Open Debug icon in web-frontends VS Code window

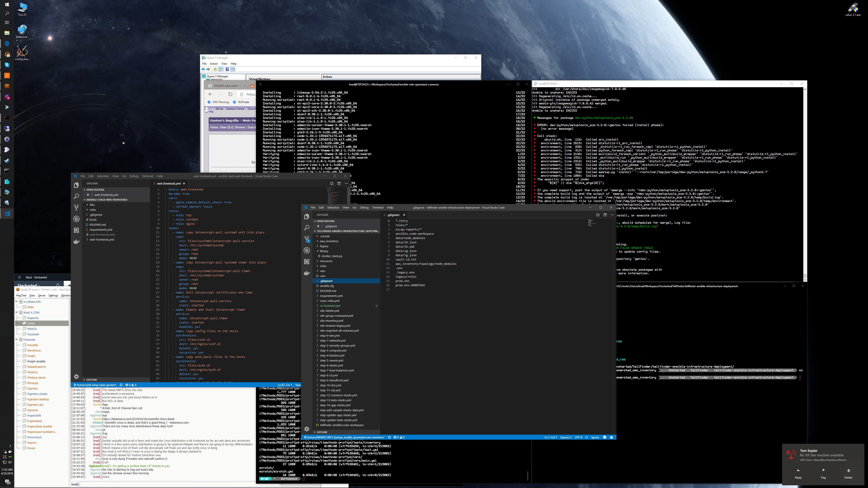point(76,219)
